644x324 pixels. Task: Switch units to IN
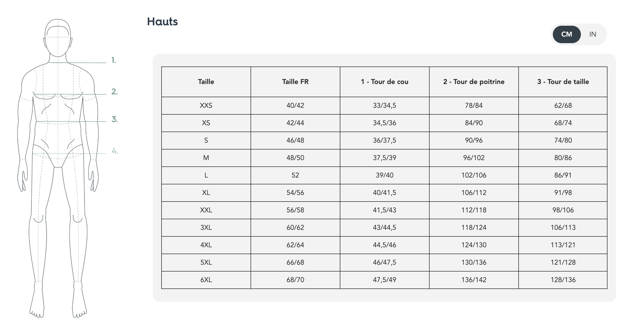(592, 34)
